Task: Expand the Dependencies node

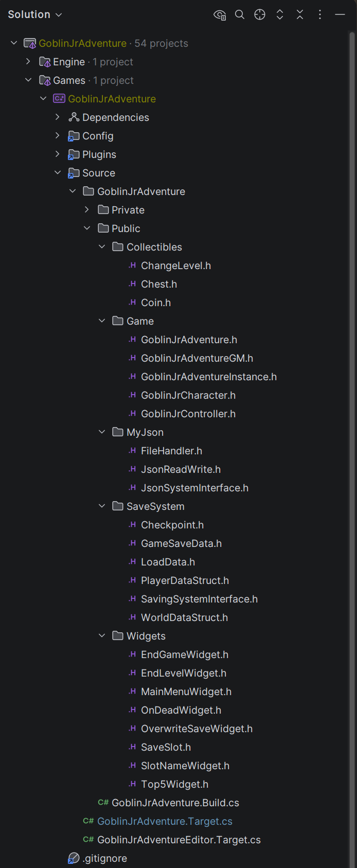Action: 58,117
